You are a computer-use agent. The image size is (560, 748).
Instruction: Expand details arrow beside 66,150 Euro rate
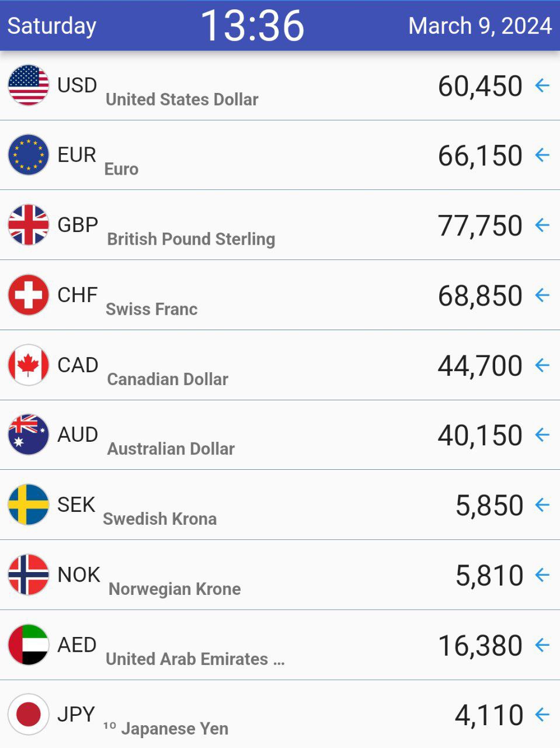(542, 155)
